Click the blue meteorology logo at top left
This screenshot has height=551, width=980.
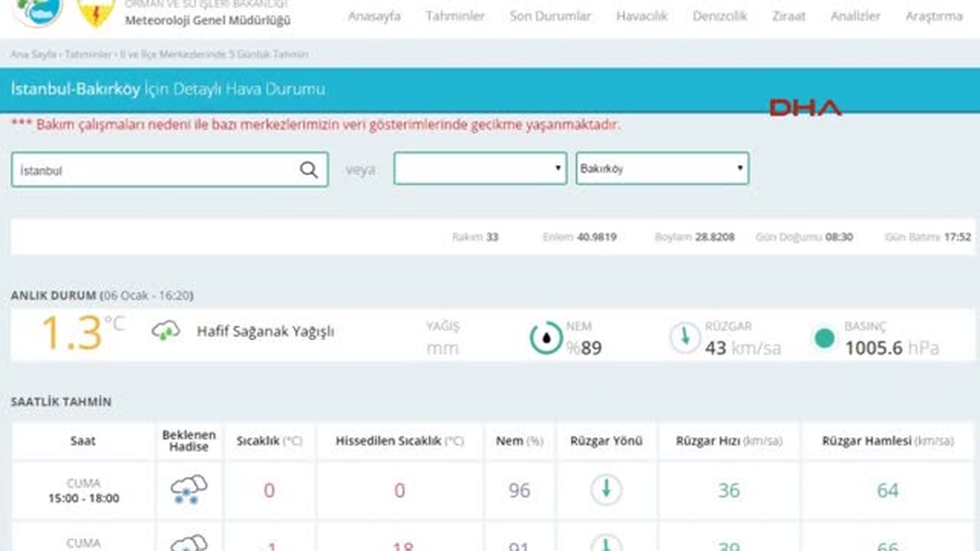tap(38, 11)
